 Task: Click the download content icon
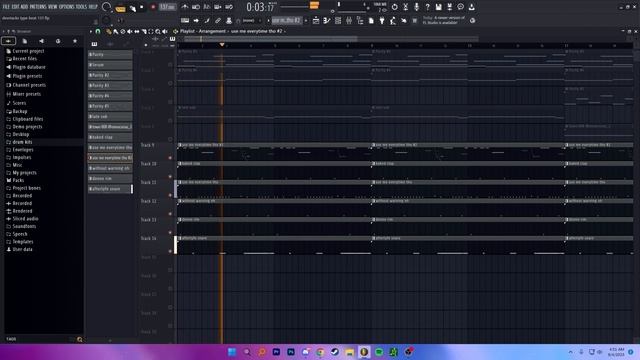point(471,7)
